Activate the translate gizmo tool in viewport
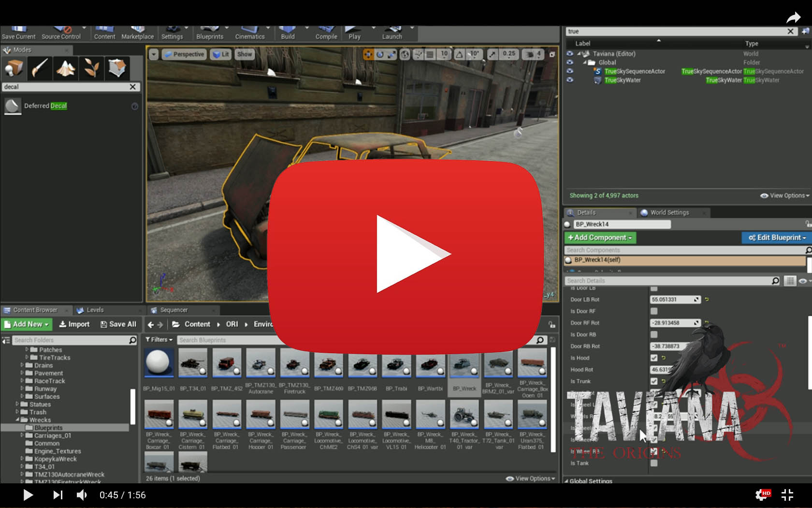Screen dimensions: 812x508 (368, 54)
